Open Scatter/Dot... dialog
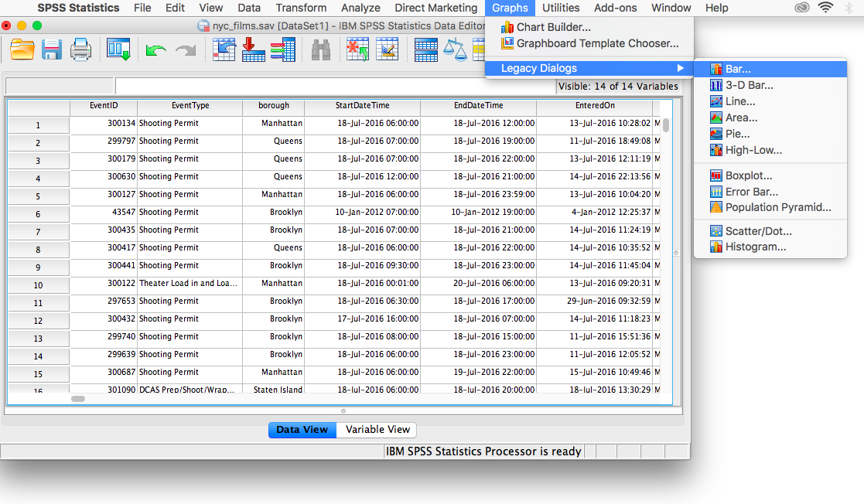The image size is (864, 504). tap(770, 231)
